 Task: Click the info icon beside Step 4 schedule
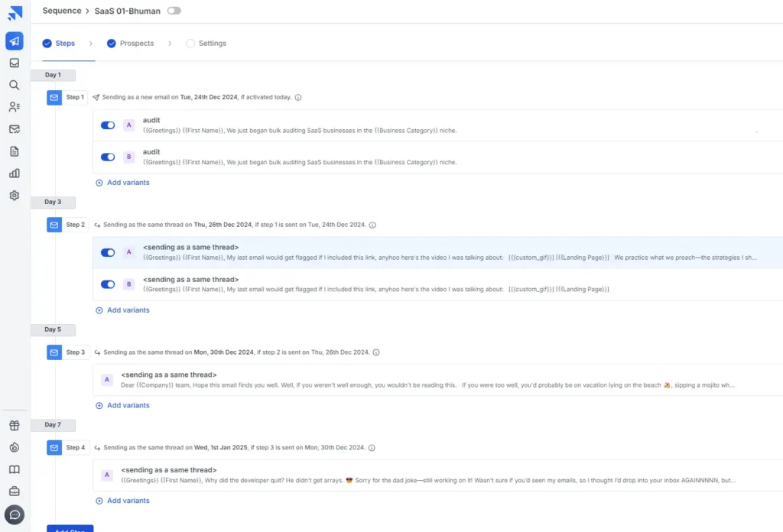372,448
